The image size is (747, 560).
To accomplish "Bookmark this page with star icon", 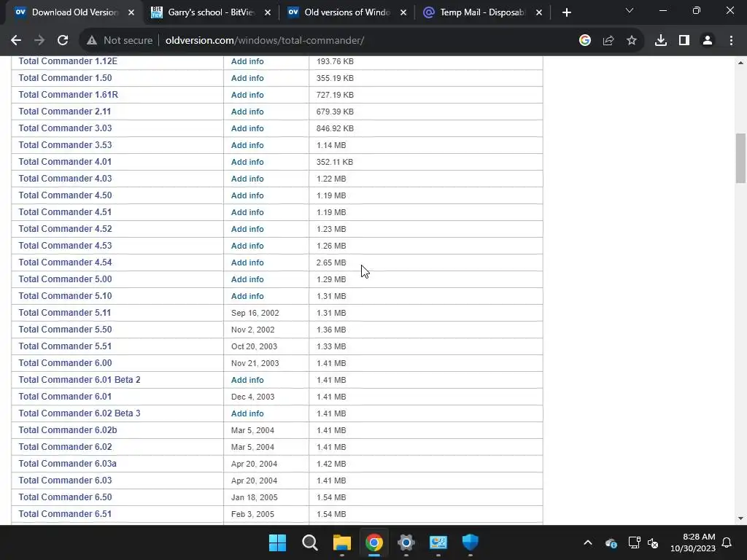I will pos(632,41).
